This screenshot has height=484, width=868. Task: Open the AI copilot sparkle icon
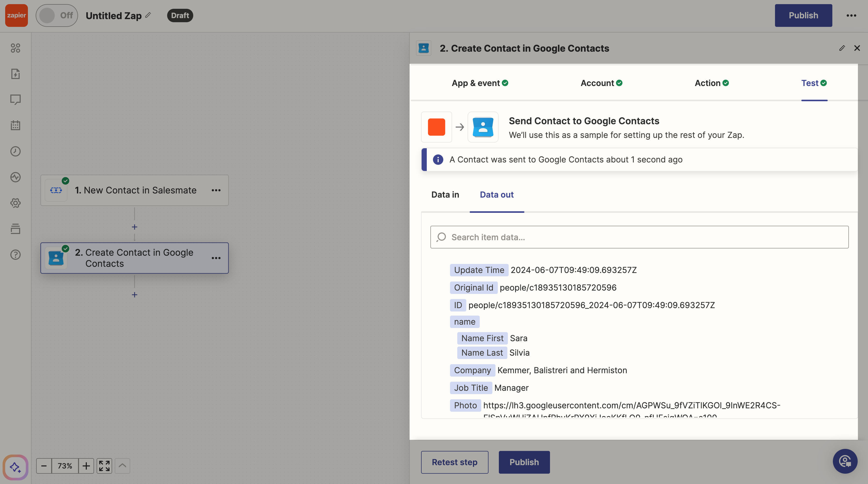tap(16, 467)
